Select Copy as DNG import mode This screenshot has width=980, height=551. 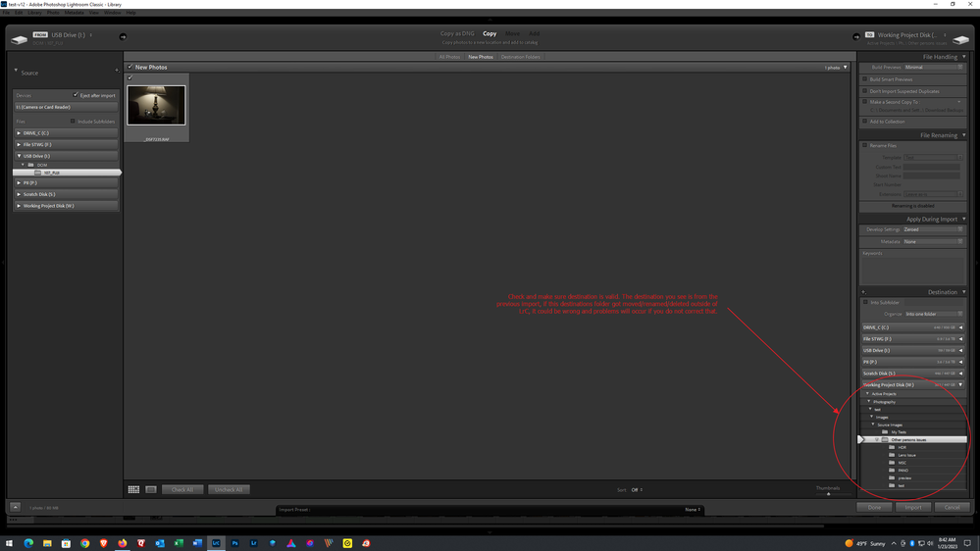click(457, 33)
